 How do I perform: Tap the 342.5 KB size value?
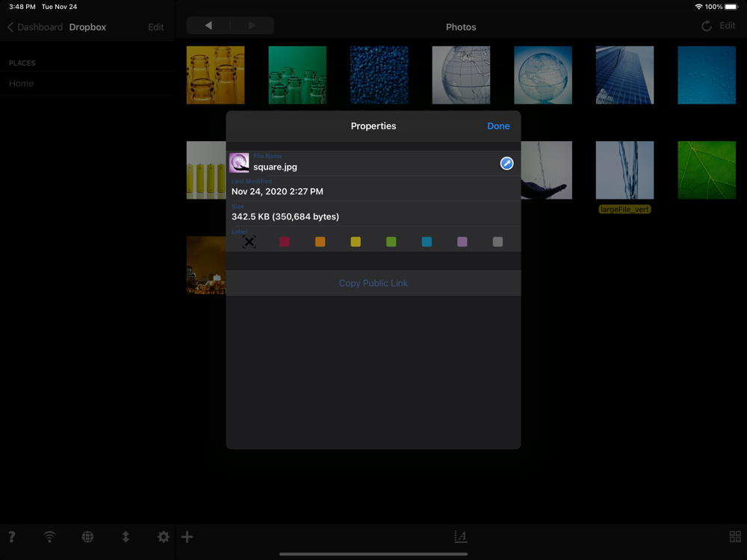point(285,217)
